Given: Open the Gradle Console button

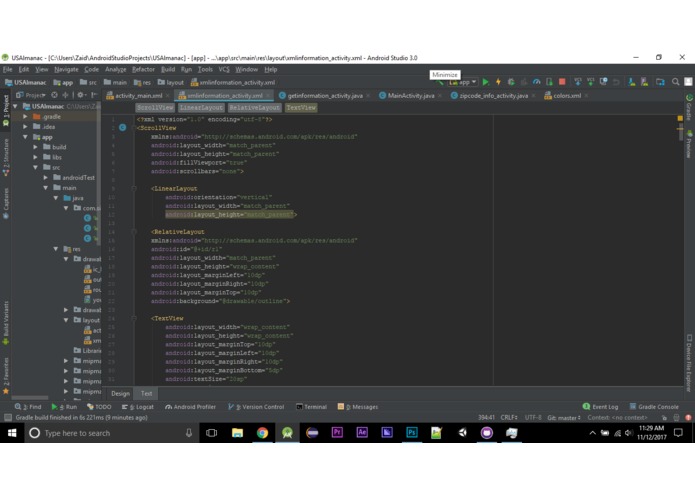Looking at the screenshot, I should tap(654, 407).
